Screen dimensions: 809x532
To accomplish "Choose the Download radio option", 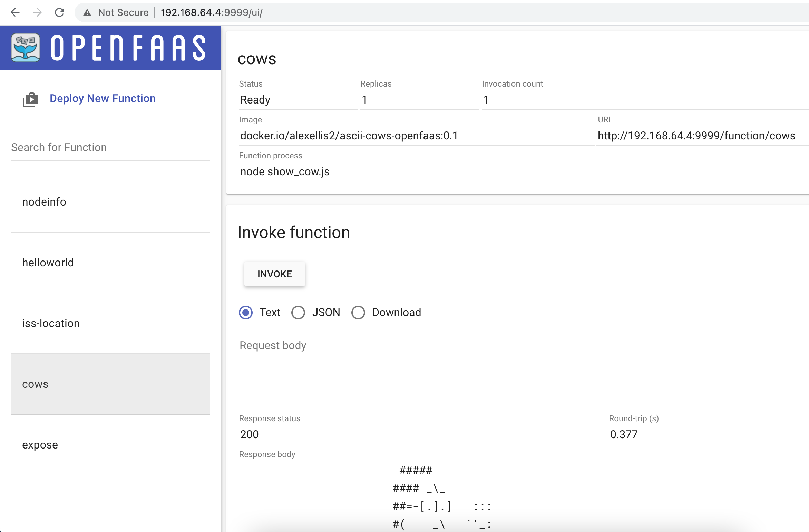I will (358, 313).
